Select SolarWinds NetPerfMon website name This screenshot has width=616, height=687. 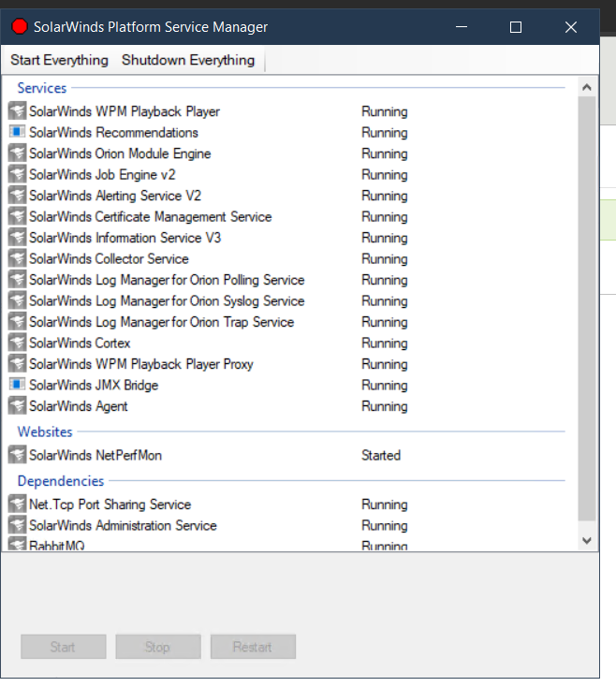tap(95, 455)
